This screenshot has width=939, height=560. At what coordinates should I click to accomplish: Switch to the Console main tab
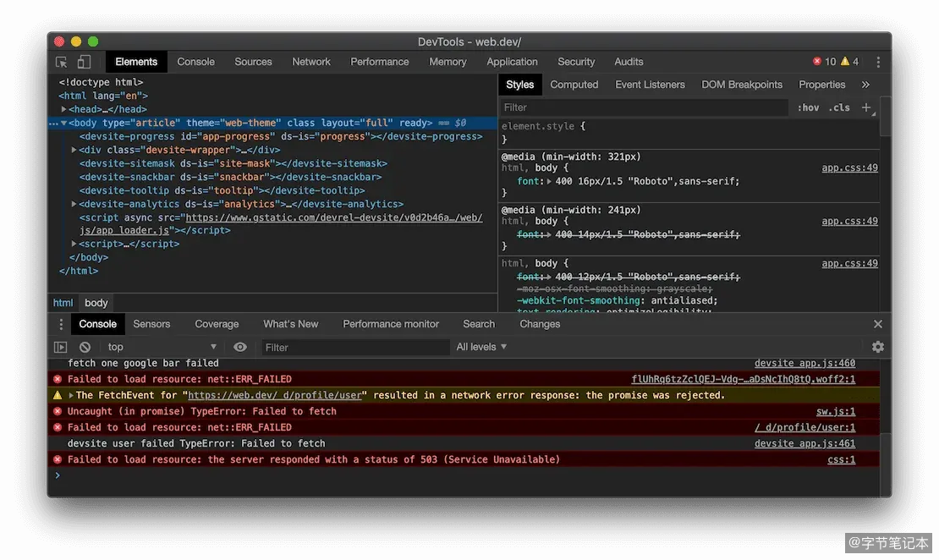(x=195, y=62)
